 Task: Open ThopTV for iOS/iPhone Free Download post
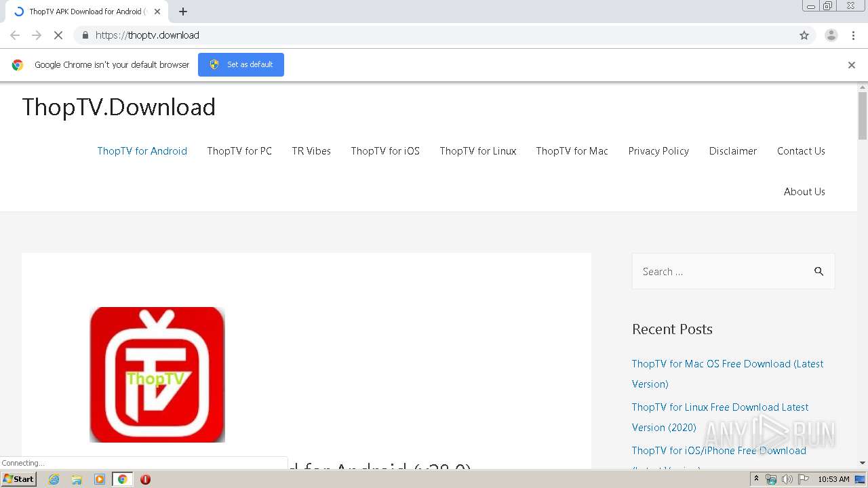(719, 455)
